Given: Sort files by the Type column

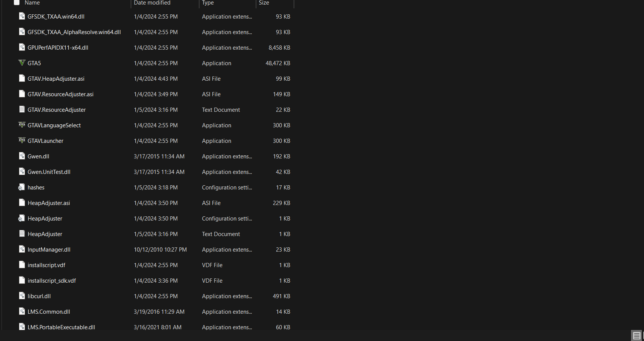Looking at the screenshot, I should (x=208, y=3).
